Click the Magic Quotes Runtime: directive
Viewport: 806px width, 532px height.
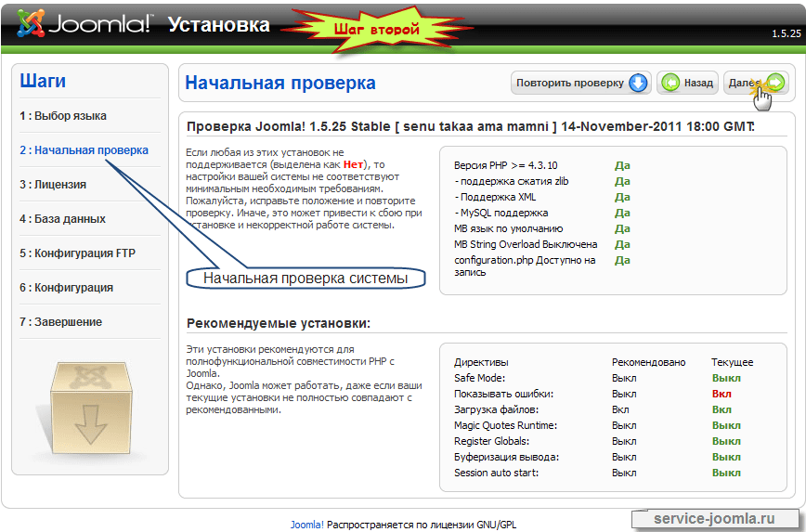[x=506, y=425]
